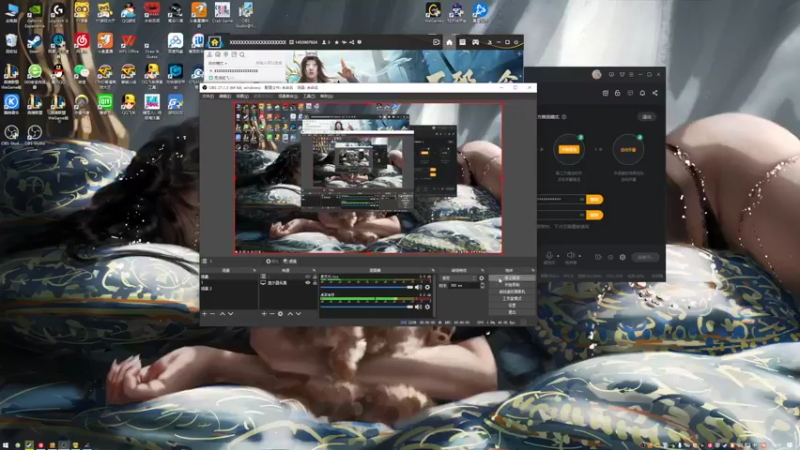Open the iQIYI green desktop icon
This screenshot has width=800, height=450.
tap(105, 104)
